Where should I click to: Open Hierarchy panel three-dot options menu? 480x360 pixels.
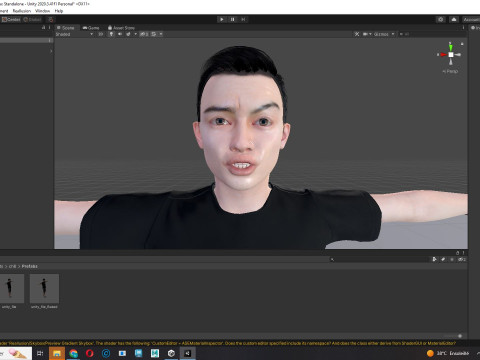click(x=50, y=28)
